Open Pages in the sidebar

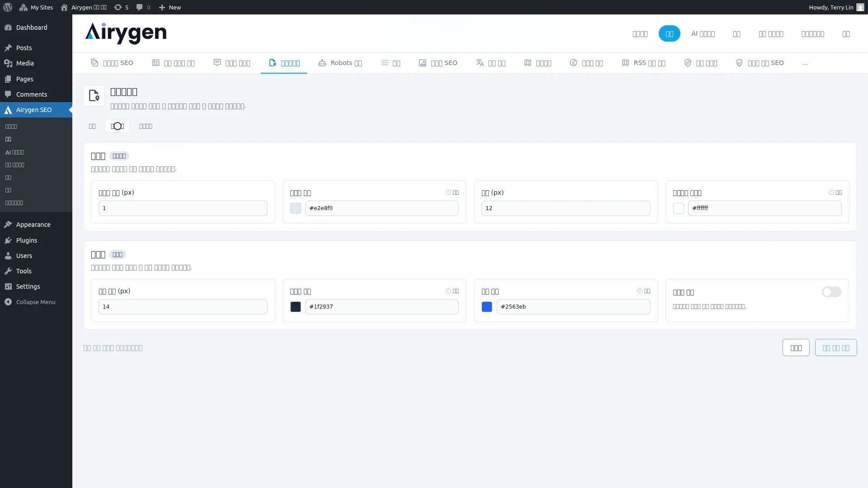pyautogui.click(x=36, y=79)
